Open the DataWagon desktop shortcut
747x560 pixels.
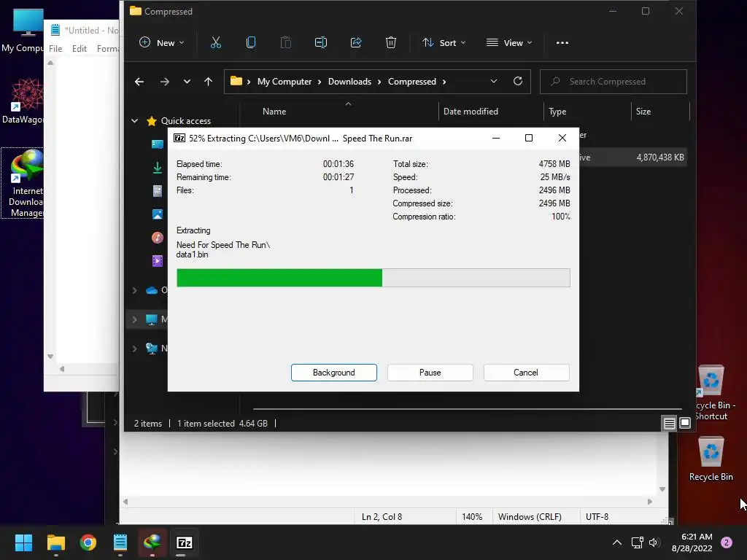click(25, 101)
